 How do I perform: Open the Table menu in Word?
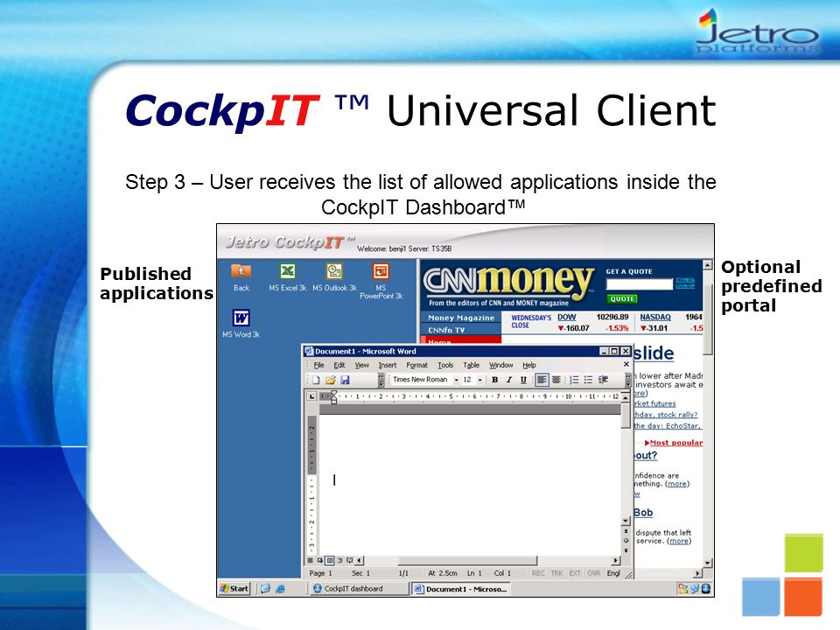pos(471,365)
